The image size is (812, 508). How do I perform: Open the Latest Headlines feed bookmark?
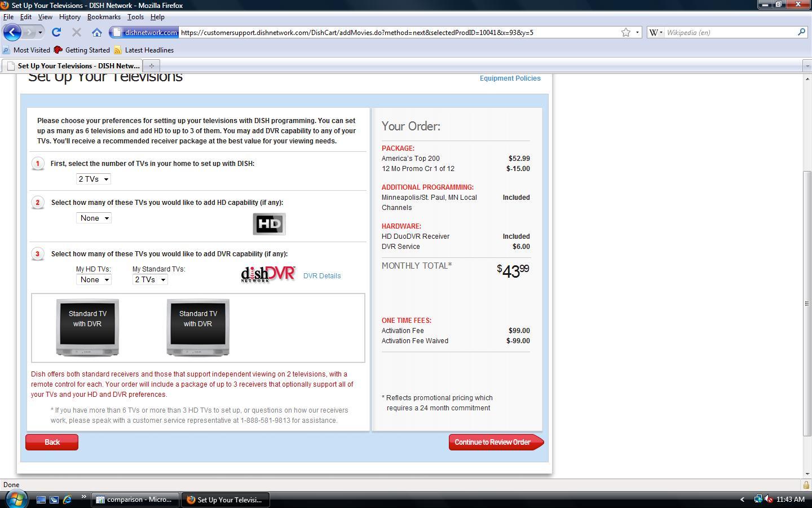[x=144, y=50]
